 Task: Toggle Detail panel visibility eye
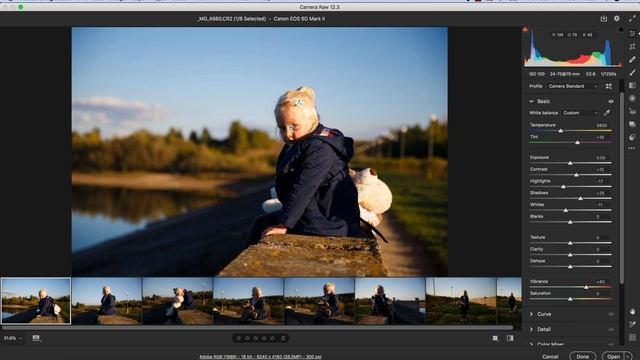click(x=611, y=329)
